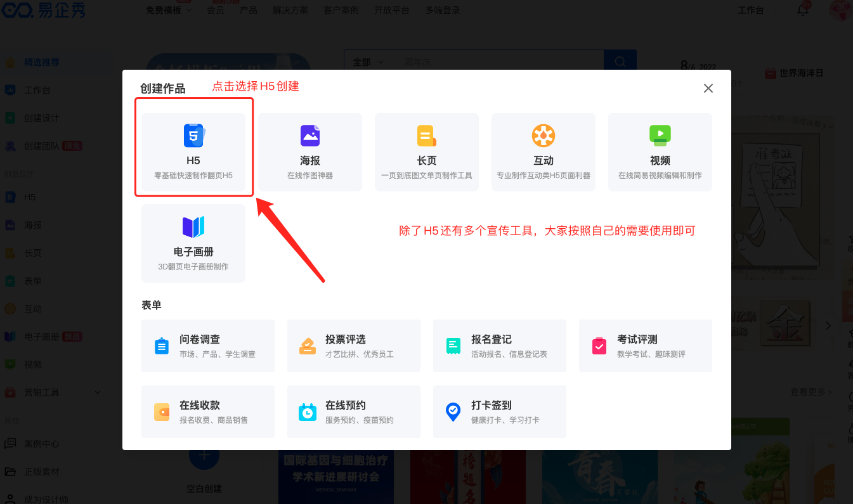The image size is (853, 504).
Task: Click the 问卷调查 clipboard icon
Action: pos(162,346)
